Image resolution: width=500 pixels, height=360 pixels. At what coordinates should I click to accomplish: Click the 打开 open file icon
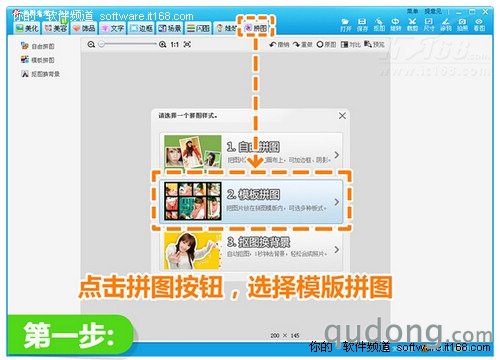point(346,25)
